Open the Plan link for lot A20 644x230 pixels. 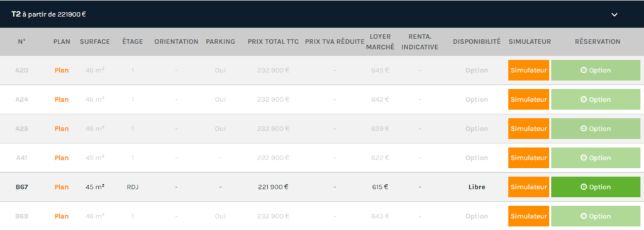coord(62,70)
